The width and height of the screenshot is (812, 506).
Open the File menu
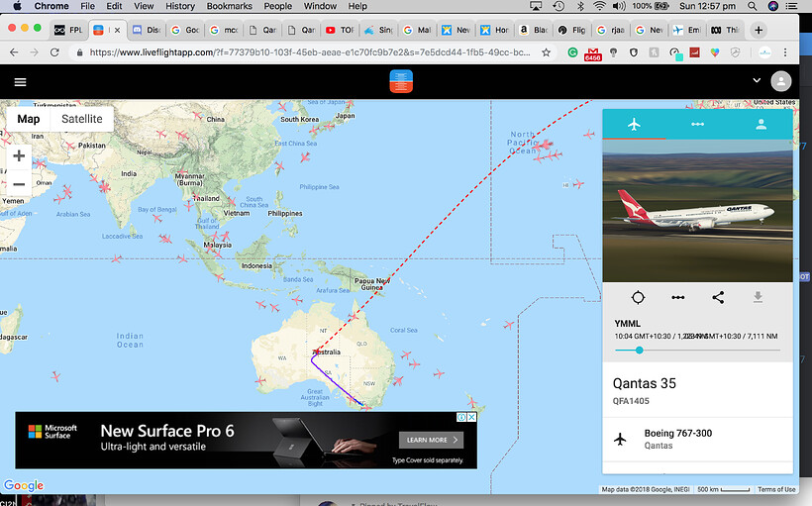(x=87, y=6)
